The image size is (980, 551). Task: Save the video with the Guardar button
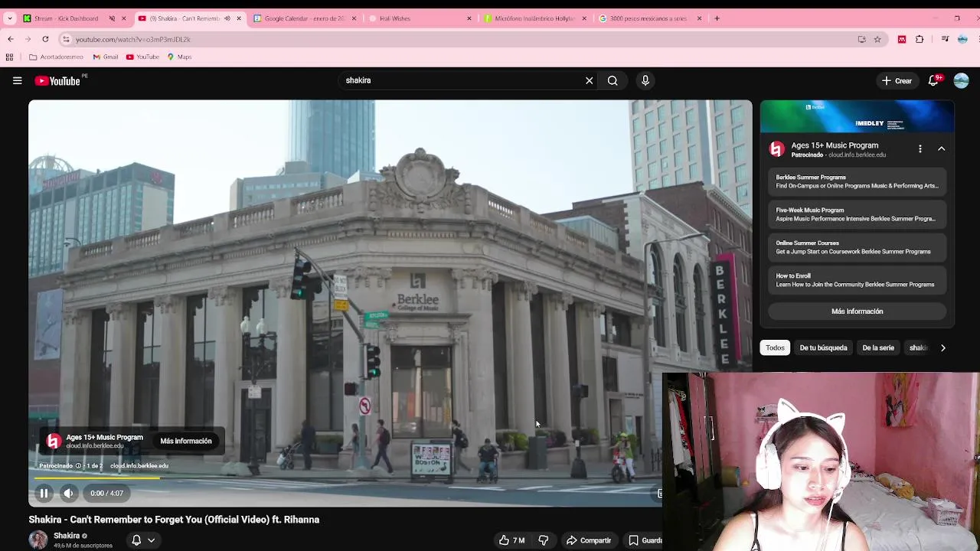point(645,540)
